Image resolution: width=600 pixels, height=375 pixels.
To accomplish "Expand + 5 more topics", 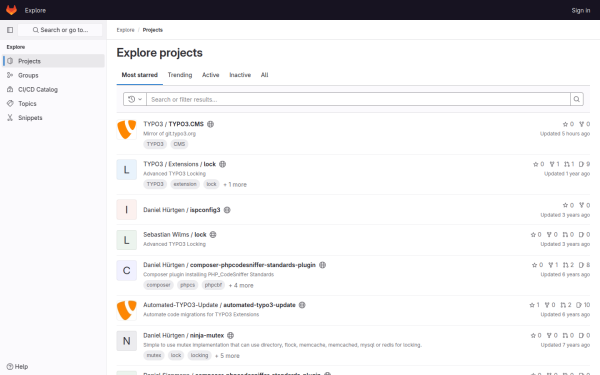I will pos(227,356).
